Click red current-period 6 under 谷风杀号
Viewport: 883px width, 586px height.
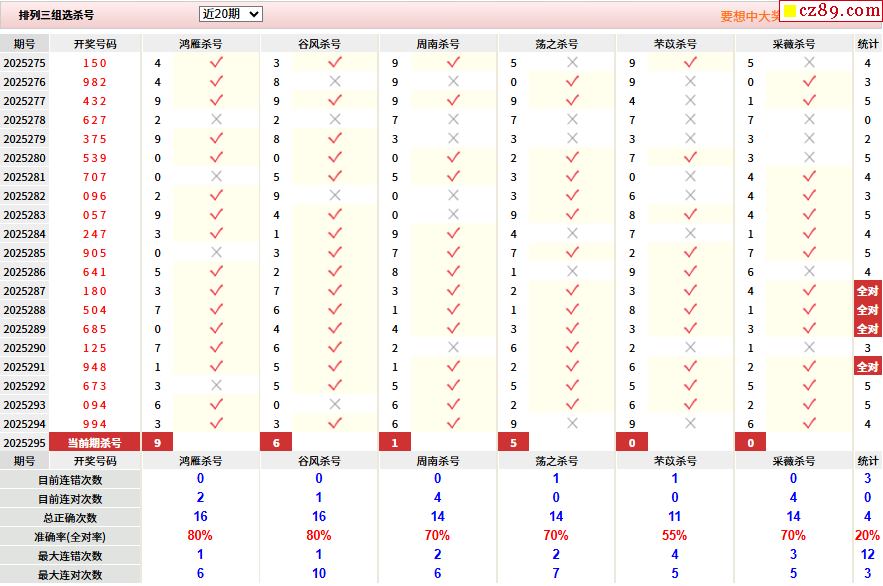pos(276,442)
